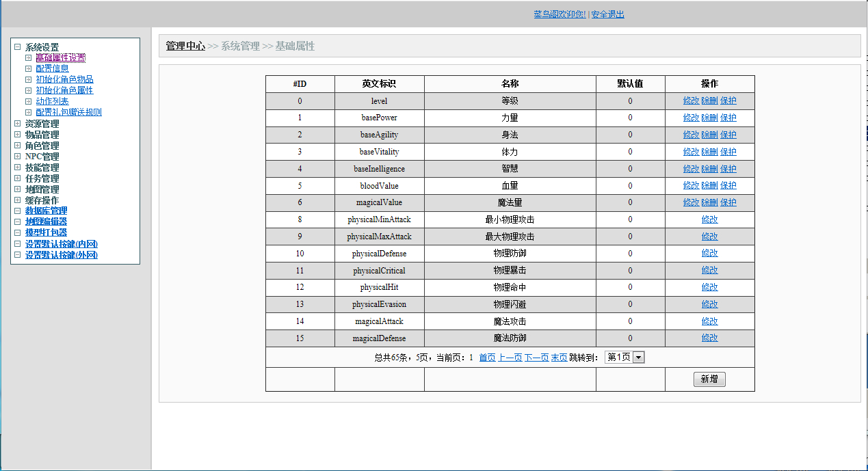Click the arrow icon beside 动作列表
Screen dimensions: 868x471
pos(29,101)
